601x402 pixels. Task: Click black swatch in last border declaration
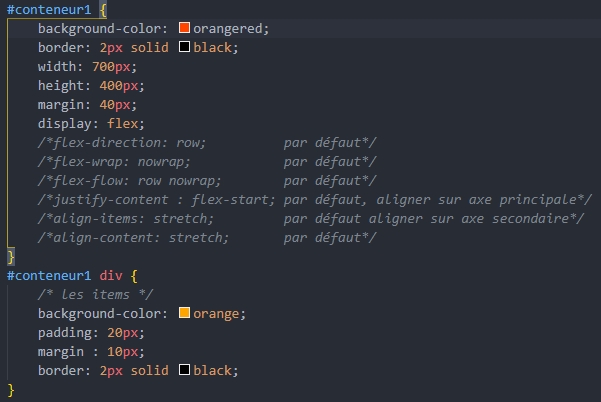184,370
